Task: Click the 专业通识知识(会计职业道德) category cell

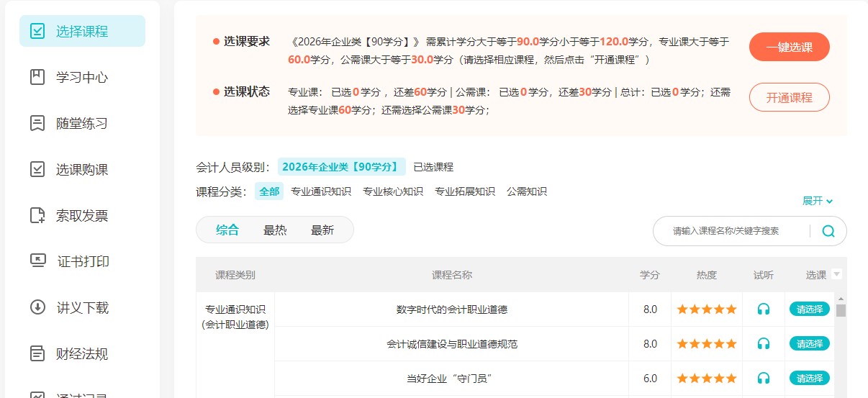Action: point(235,317)
